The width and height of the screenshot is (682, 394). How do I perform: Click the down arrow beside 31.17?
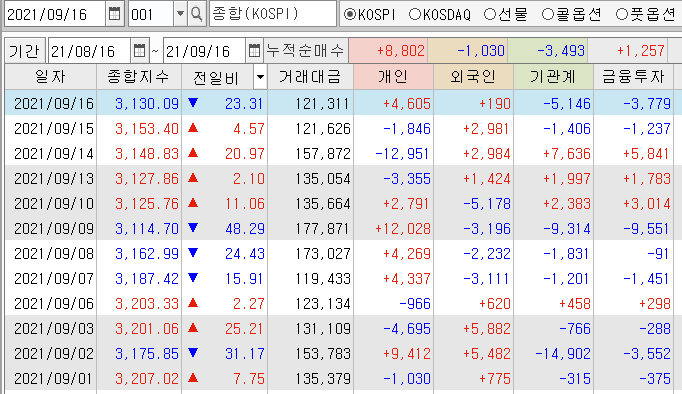[193, 353]
